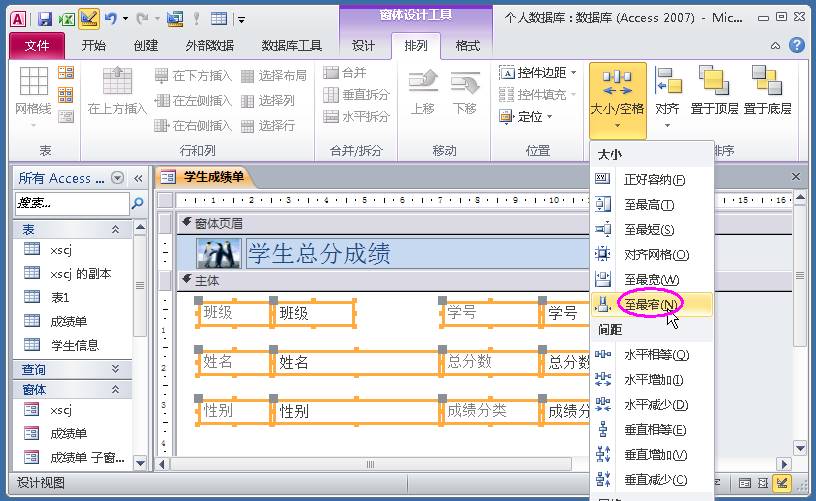Select 至最宽 to widest menu item
Image resolution: width=816 pixels, height=501 pixels.
click(652, 279)
